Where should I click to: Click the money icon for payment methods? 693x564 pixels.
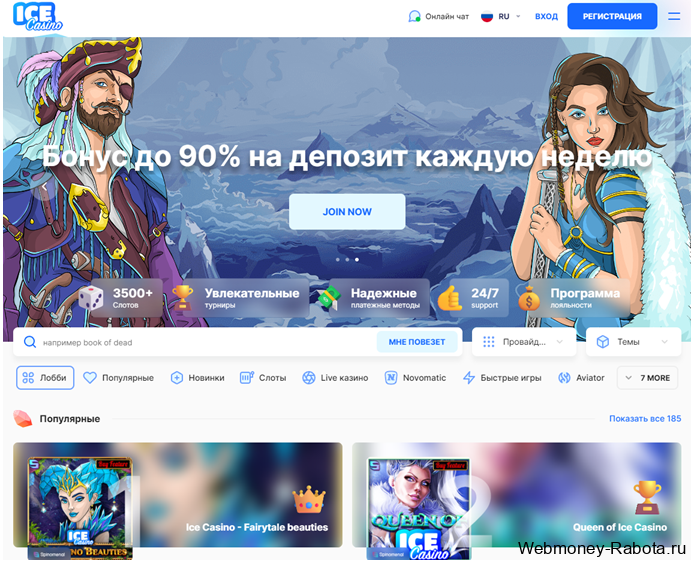pos(330,298)
